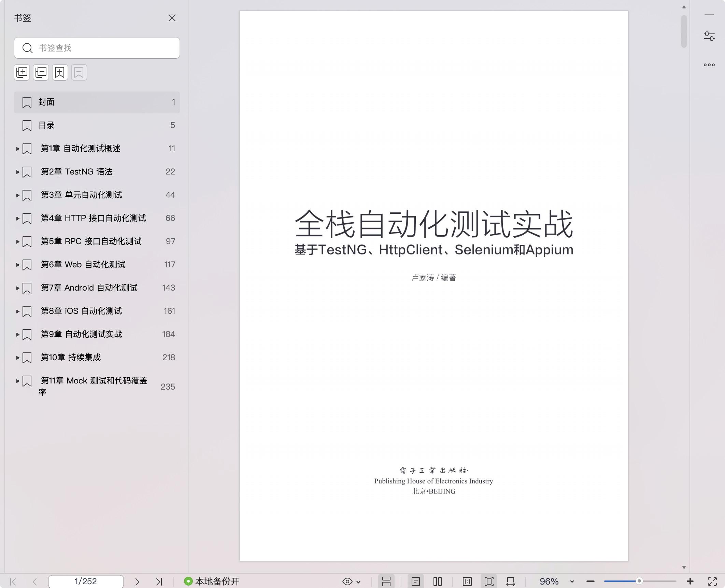This screenshot has height=588, width=725.
Task: Fit page width icon
Action: click(511, 582)
